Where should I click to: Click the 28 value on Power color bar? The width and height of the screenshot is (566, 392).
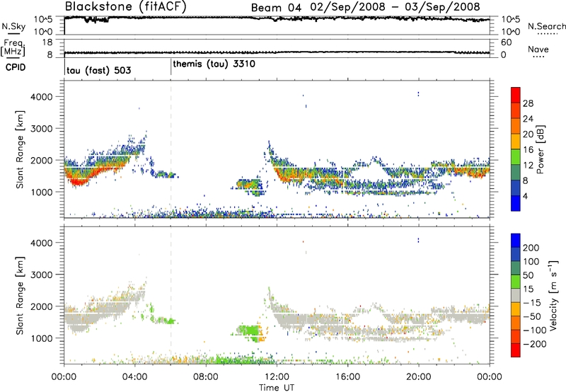coord(528,103)
